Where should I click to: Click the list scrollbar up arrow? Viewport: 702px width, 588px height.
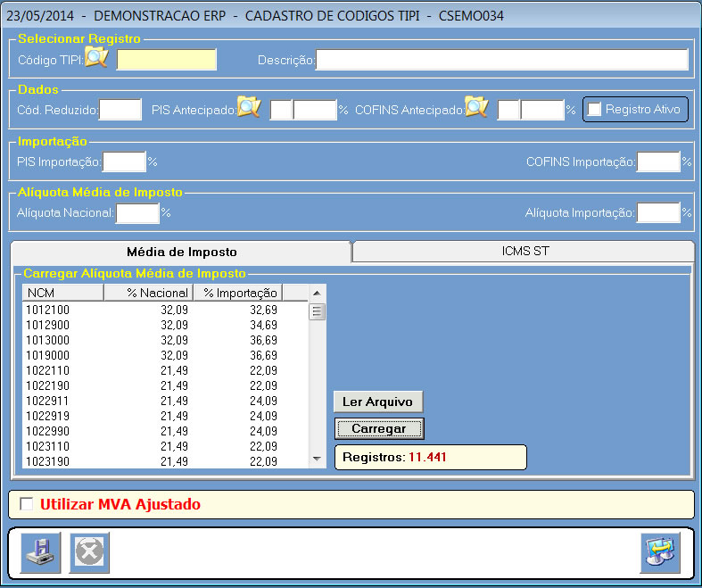[317, 293]
